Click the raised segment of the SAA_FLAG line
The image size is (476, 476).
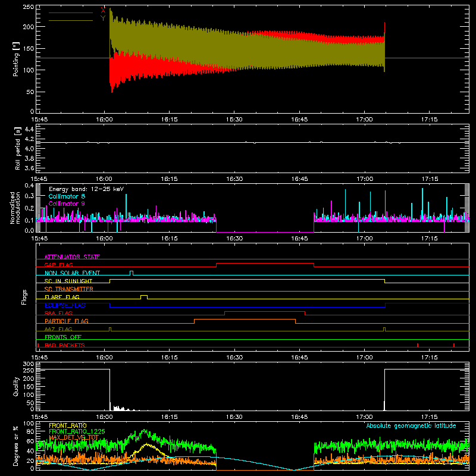(265, 311)
